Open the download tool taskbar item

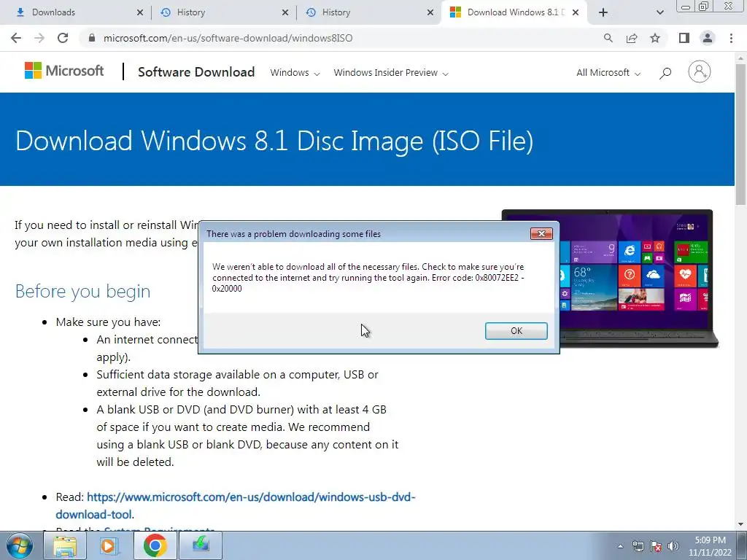(201, 545)
